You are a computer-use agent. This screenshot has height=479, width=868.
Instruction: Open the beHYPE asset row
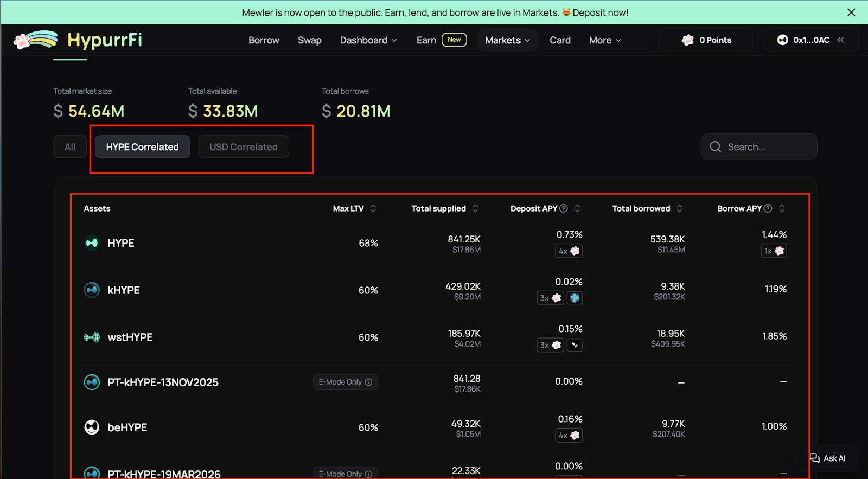point(436,427)
